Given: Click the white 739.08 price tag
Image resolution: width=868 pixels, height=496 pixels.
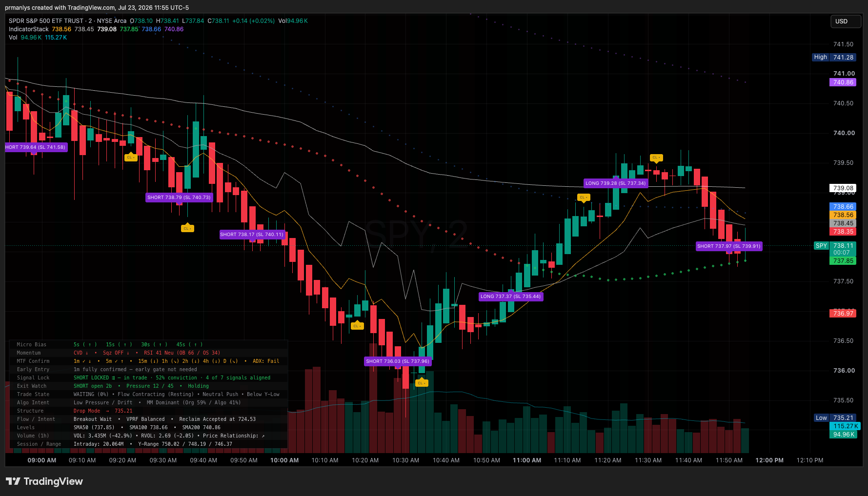Looking at the screenshot, I should (843, 188).
